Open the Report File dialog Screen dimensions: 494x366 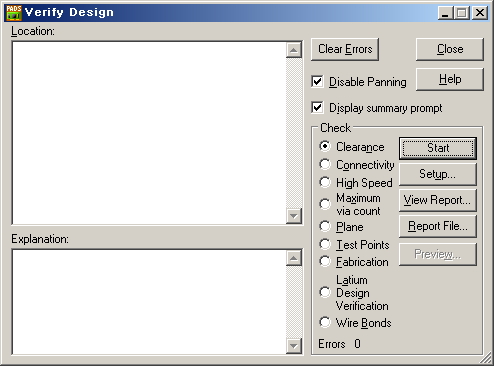click(x=438, y=226)
